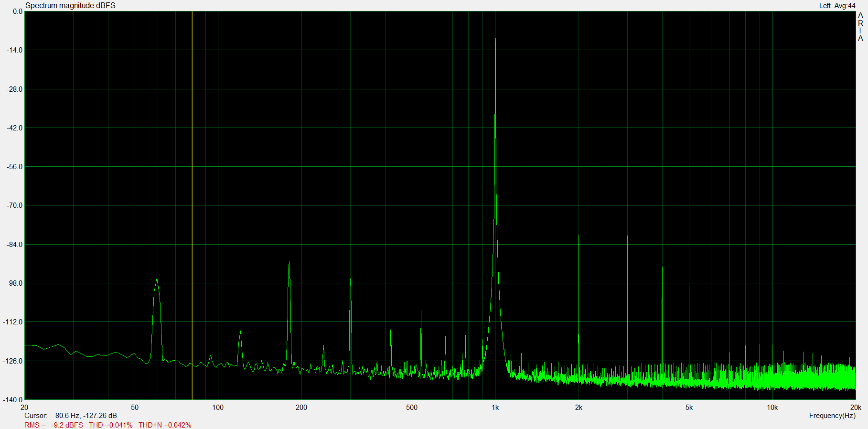The image size is (868, 429).
Task: Click the '100' frequency axis label
Action: point(218,408)
